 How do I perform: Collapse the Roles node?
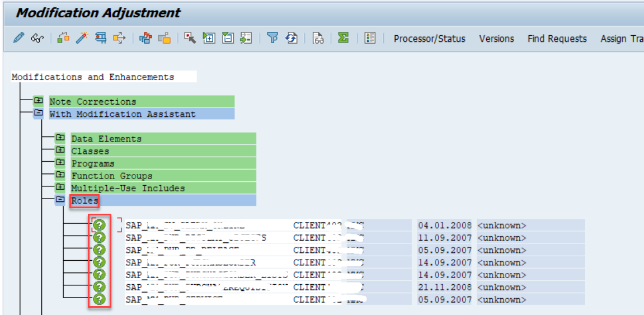coord(60,199)
